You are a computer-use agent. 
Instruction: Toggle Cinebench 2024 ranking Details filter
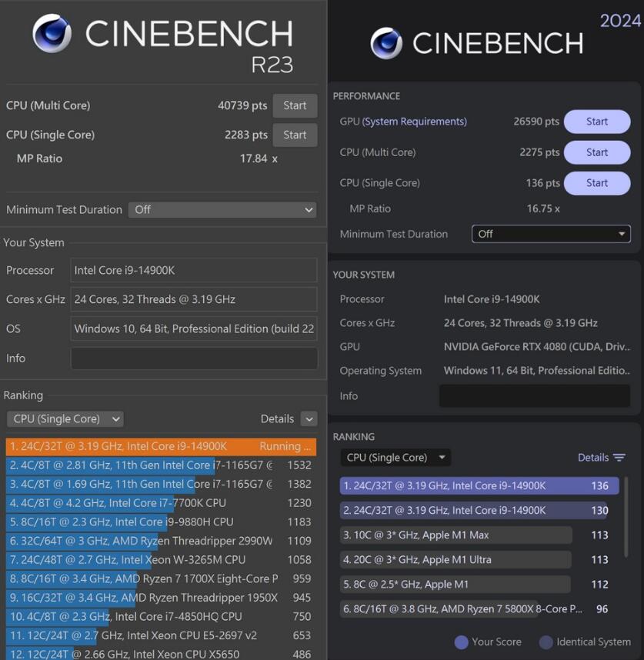(x=602, y=458)
